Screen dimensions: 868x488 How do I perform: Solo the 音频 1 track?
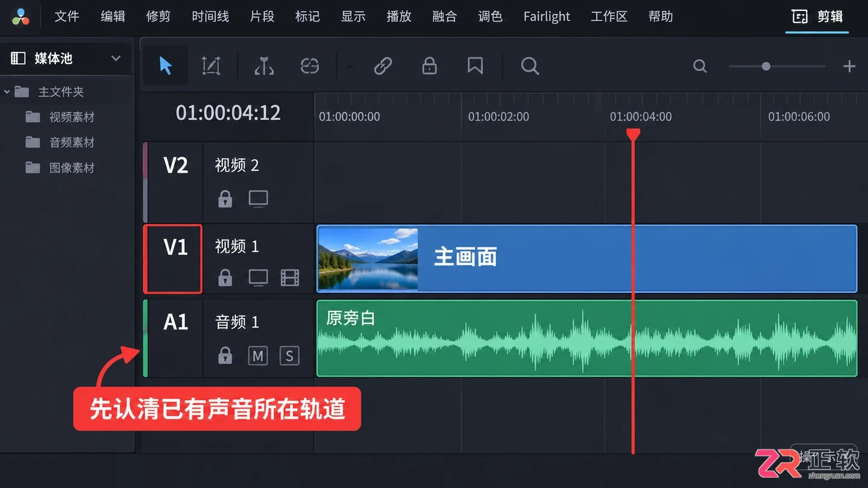click(289, 356)
